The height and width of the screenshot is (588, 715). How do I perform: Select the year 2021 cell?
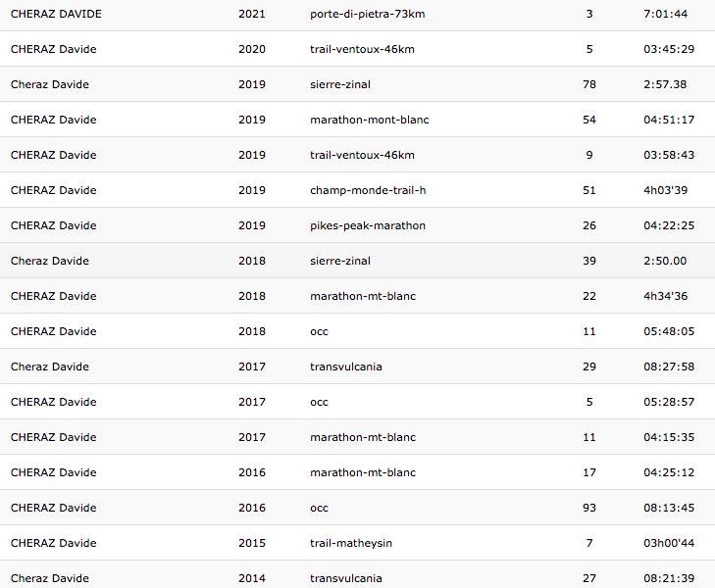(x=252, y=14)
